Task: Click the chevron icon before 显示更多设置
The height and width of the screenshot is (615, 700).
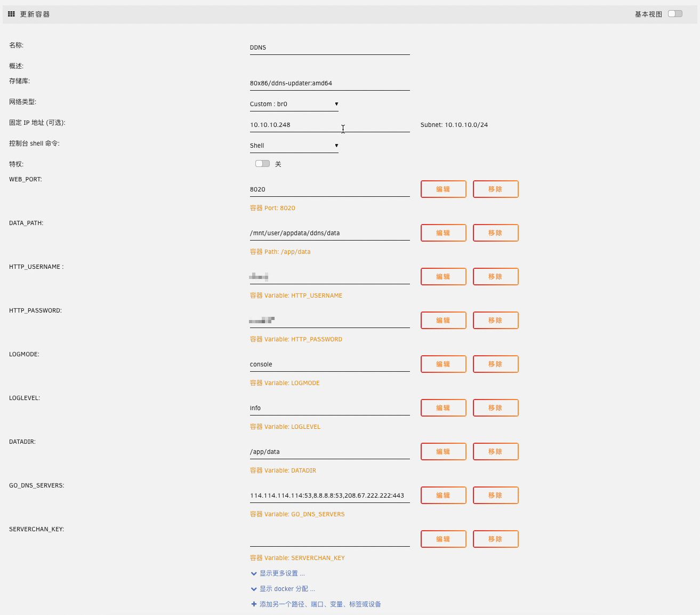Action: tap(254, 574)
